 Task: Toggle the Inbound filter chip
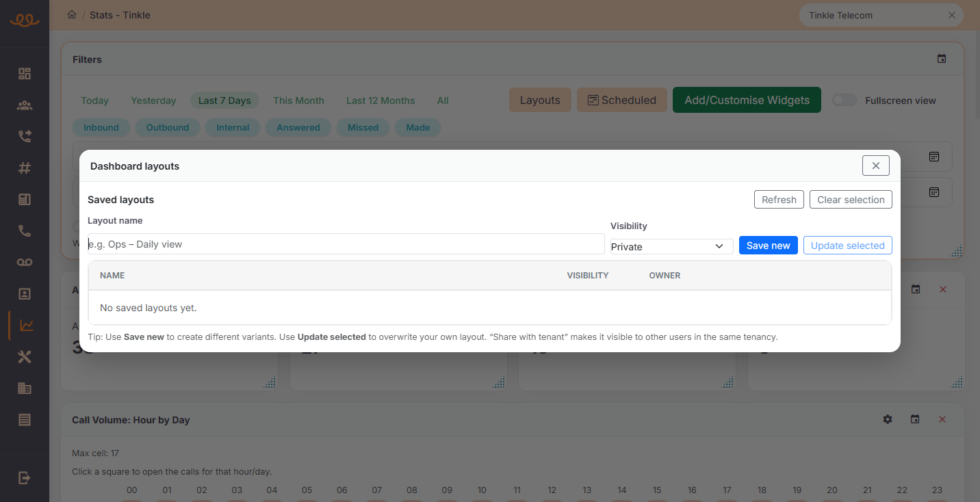tap(101, 127)
